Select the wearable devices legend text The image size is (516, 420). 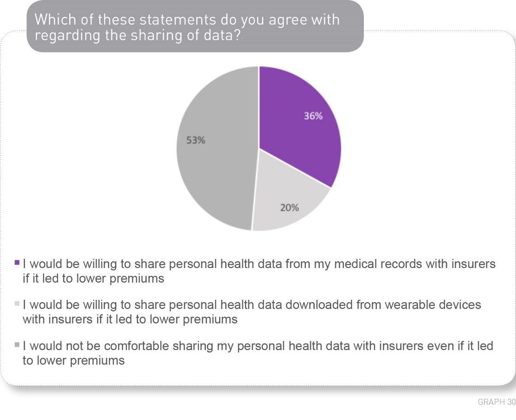pyautogui.click(x=252, y=312)
